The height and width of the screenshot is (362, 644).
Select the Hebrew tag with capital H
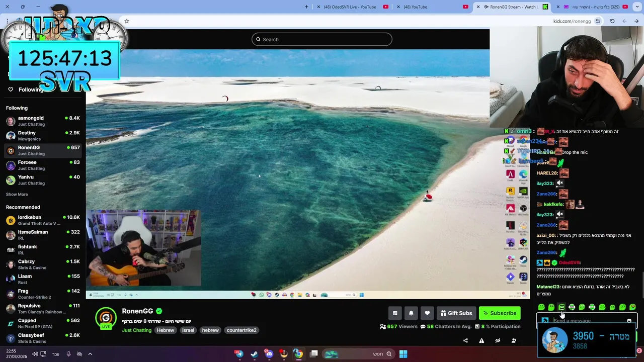pos(166,330)
